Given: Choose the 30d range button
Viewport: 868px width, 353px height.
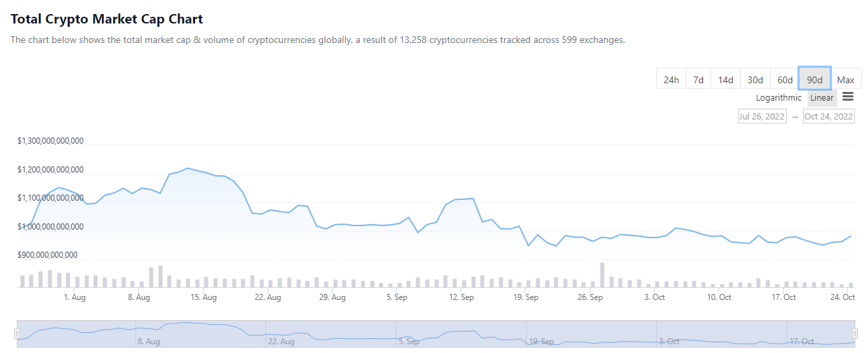Looking at the screenshot, I should pyautogui.click(x=755, y=80).
